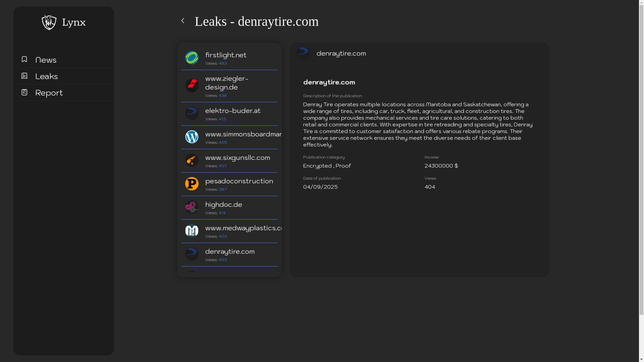Click the www.medwayplastics favicon
Screen dimensions: 644x362
pos(192,231)
